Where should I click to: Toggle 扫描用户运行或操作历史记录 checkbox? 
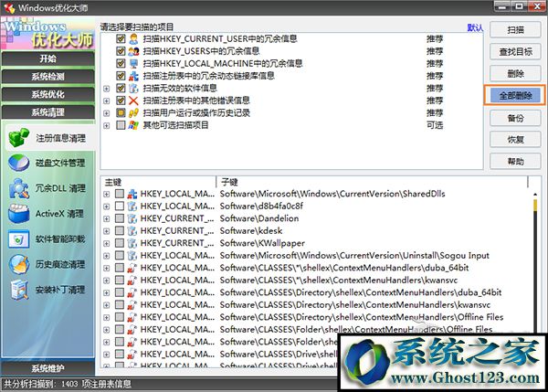121,112
